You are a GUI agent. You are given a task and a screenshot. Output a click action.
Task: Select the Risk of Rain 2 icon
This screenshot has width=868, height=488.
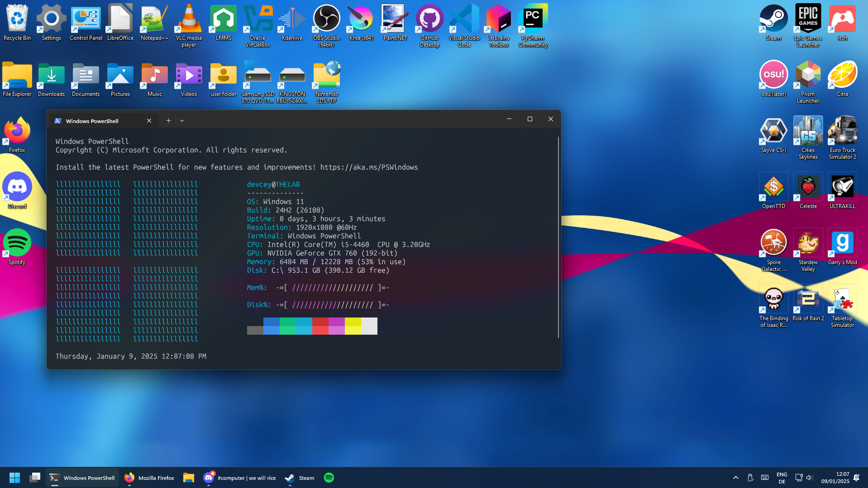tap(808, 303)
